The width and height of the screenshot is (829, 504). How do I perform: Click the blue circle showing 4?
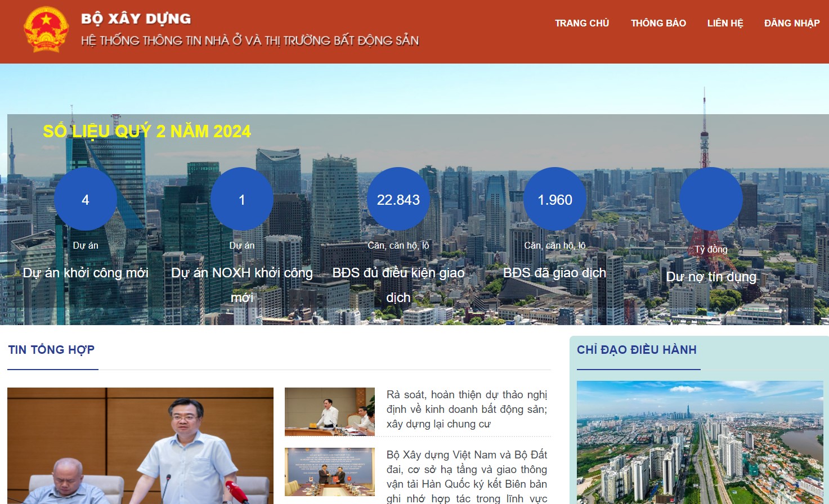click(86, 199)
